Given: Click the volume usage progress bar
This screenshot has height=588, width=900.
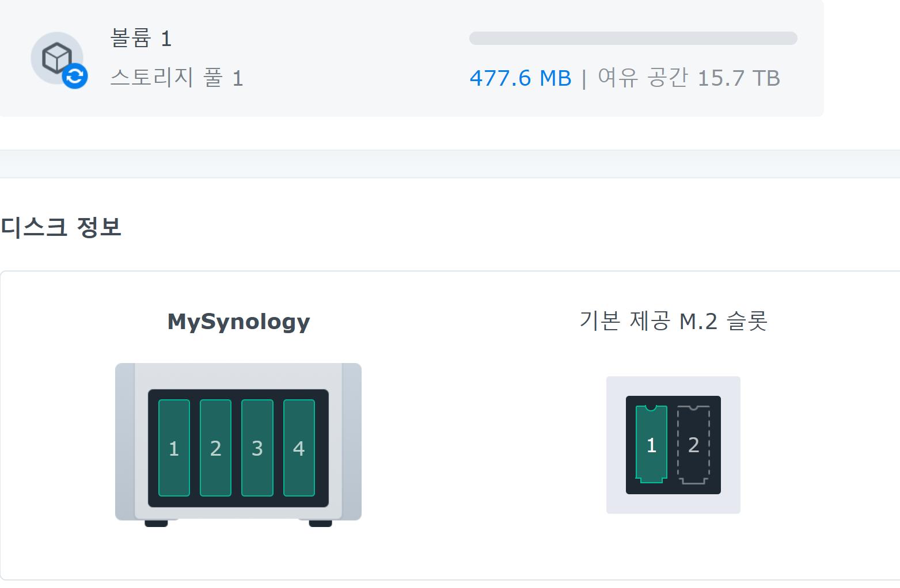Looking at the screenshot, I should click(633, 39).
